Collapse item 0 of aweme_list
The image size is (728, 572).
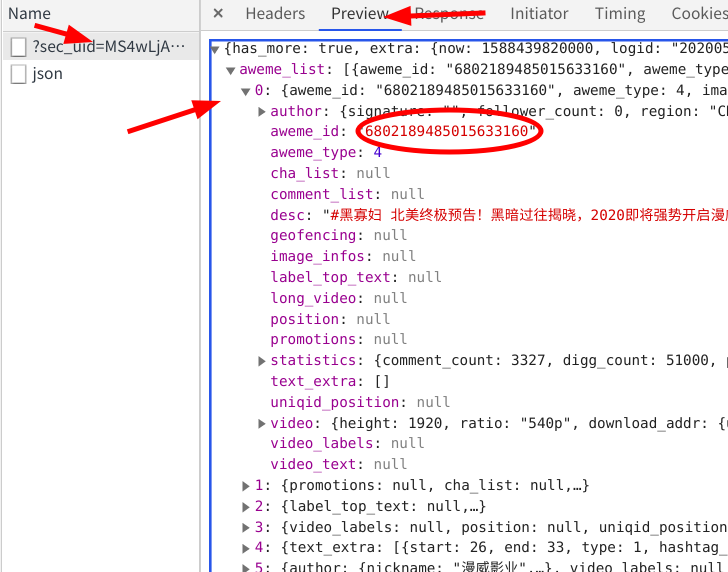pos(246,91)
